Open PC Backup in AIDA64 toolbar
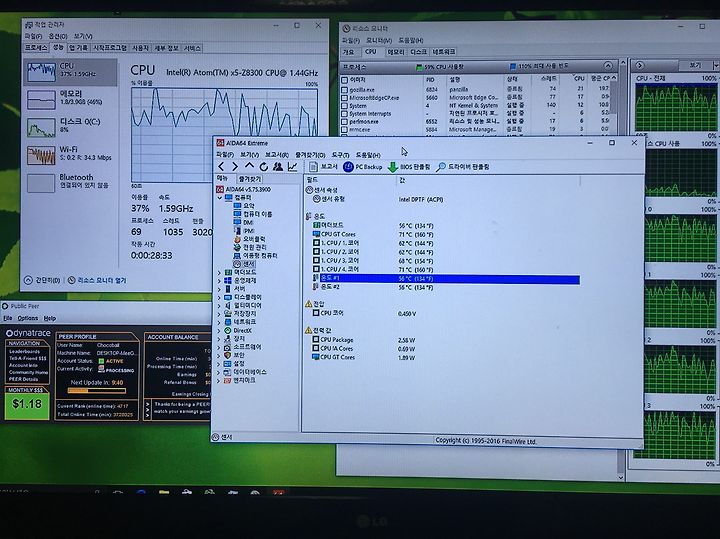This screenshot has height=539, width=720. click(362, 167)
